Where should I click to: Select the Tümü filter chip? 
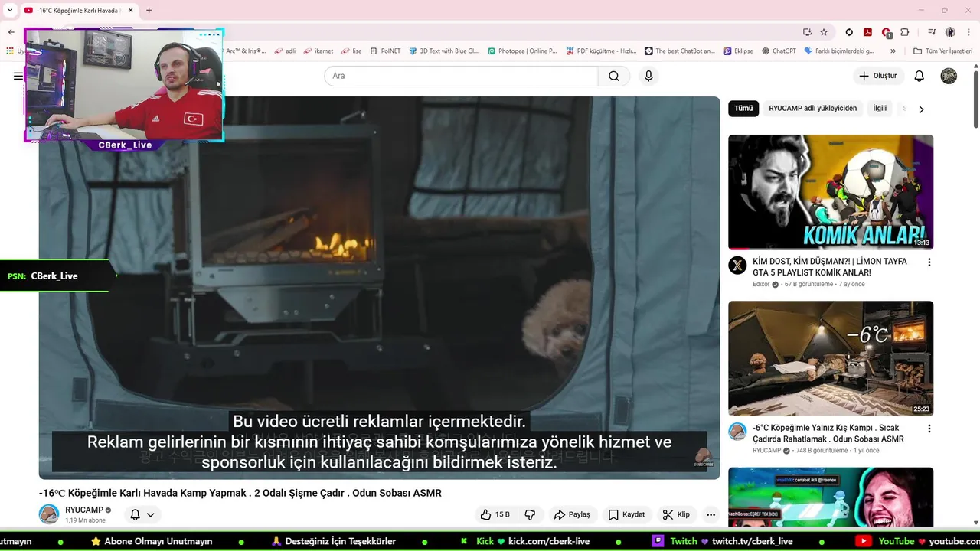click(x=743, y=109)
